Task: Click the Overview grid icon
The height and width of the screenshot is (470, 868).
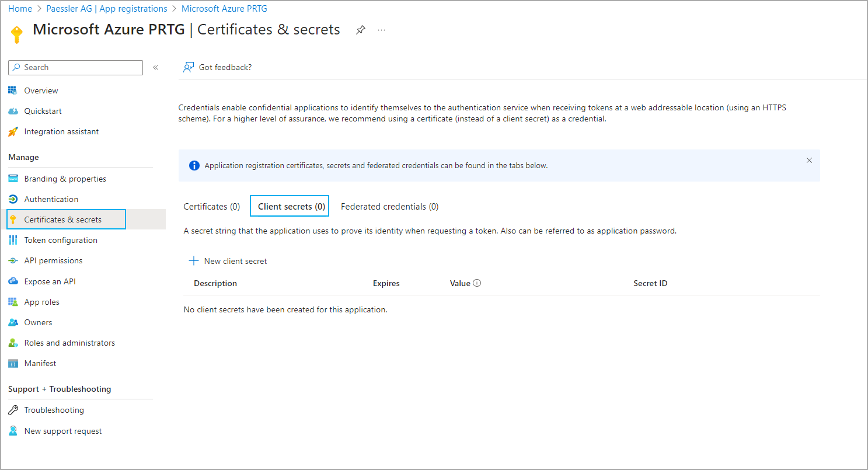Action: 13,90
